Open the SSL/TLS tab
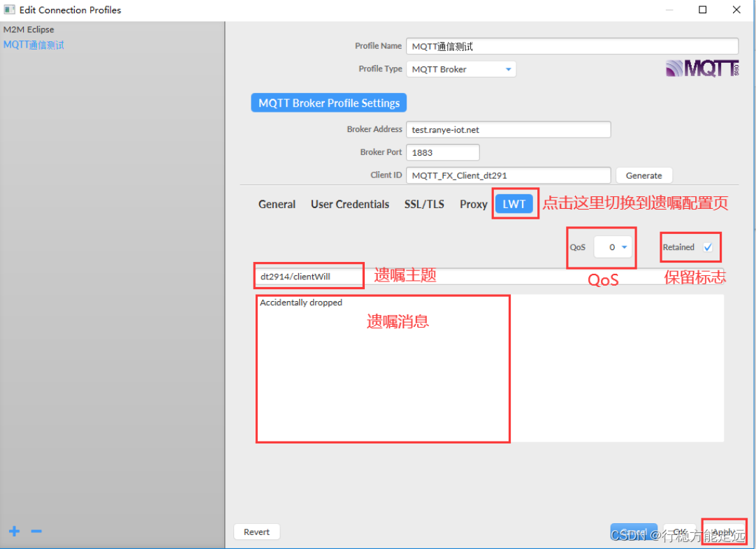The width and height of the screenshot is (756, 549). (424, 204)
